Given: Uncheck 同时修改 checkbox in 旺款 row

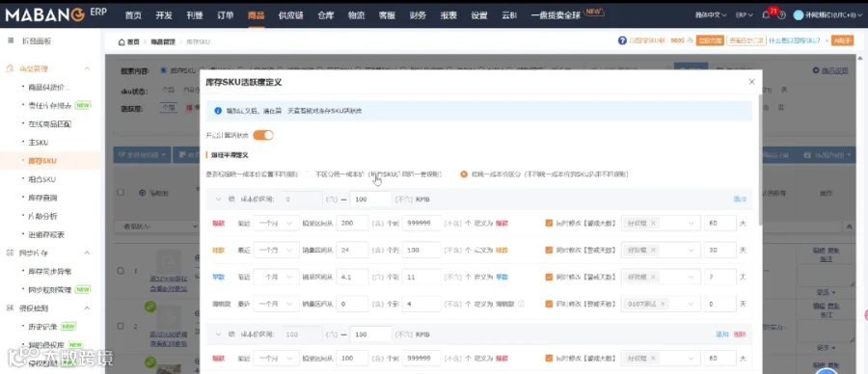Looking at the screenshot, I should point(549,250).
